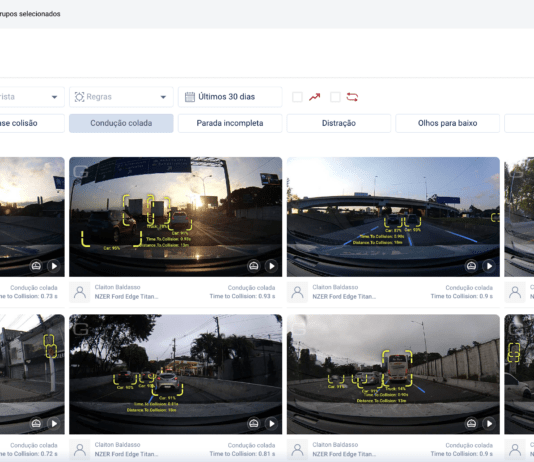
Task: Click NZER Ford Edge Titan under silver car video
Action: pos(126,454)
